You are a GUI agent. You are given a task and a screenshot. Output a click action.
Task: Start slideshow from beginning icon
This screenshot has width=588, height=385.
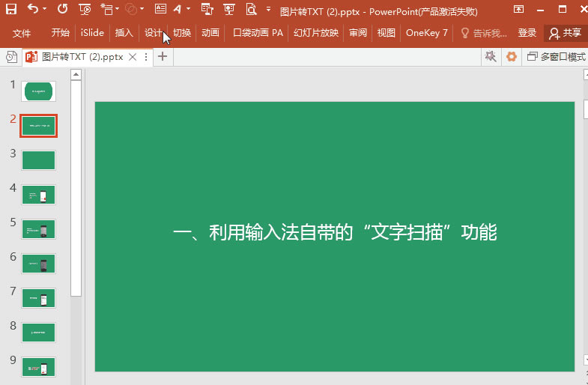coord(85,10)
